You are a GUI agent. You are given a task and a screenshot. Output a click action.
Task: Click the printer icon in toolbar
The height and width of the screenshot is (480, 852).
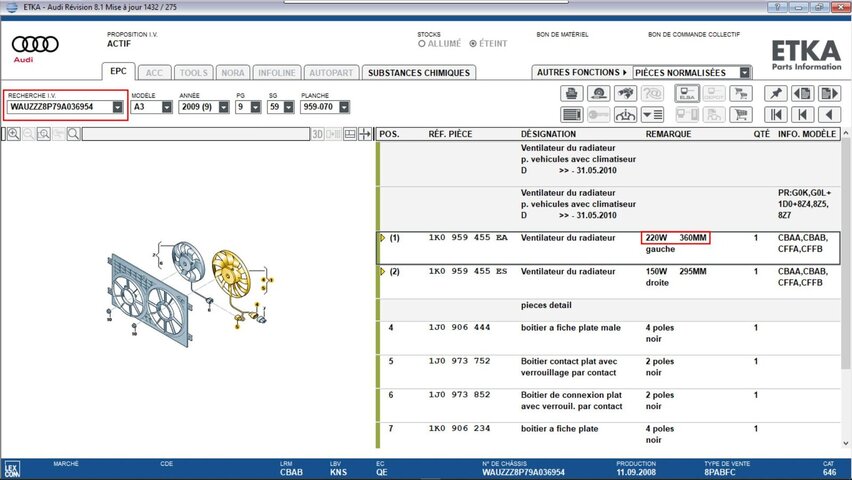pos(571,93)
